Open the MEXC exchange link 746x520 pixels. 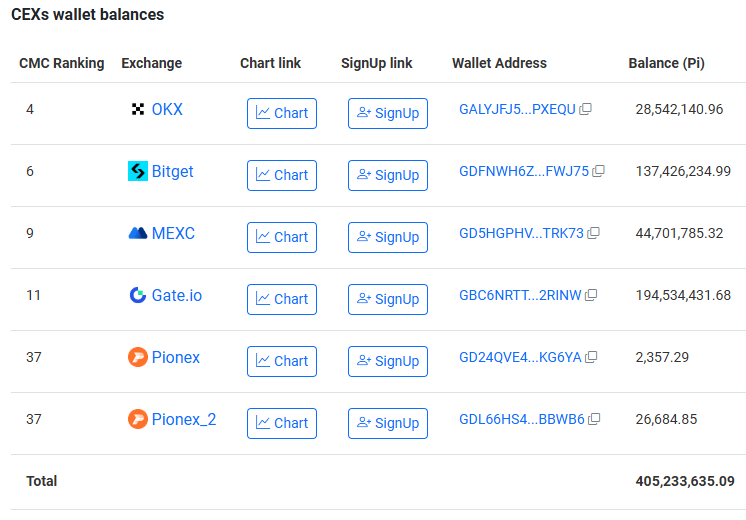pyautogui.click(x=173, y=233)
